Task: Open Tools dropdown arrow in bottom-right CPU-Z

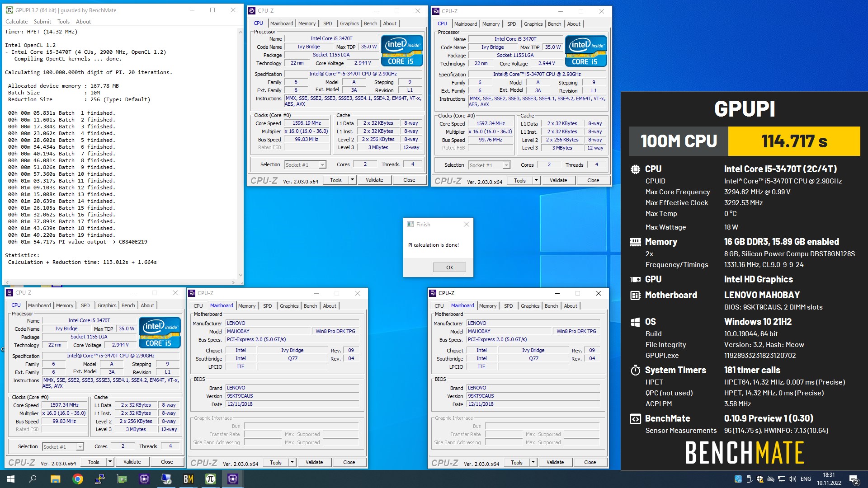Action: click(x=533, y=462)
